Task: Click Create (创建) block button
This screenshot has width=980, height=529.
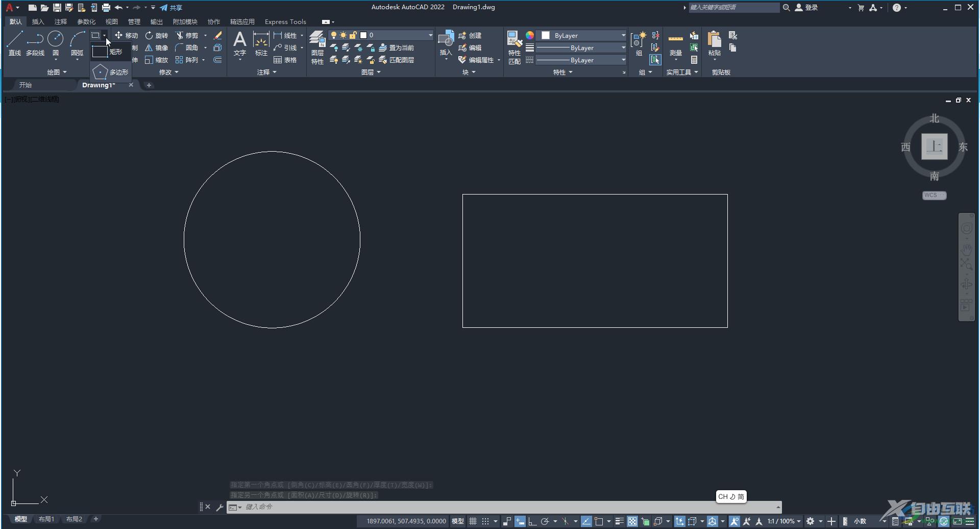Action: pyautogui.click(x=470, y=35)
